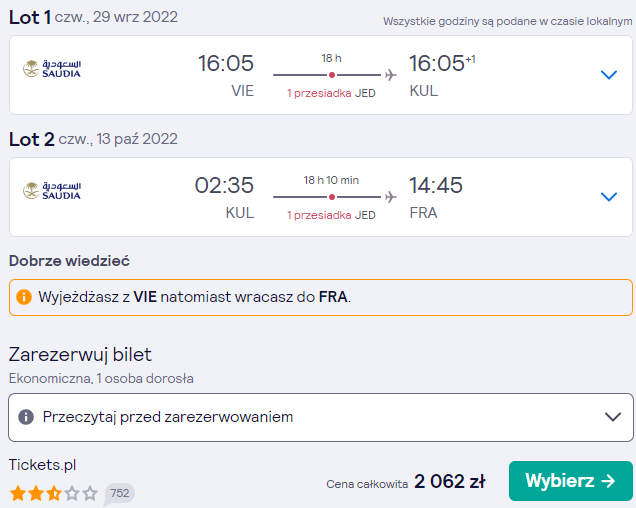
Task: Click the grey info icon beside Przeczytaj
Action: coord(26,417)
